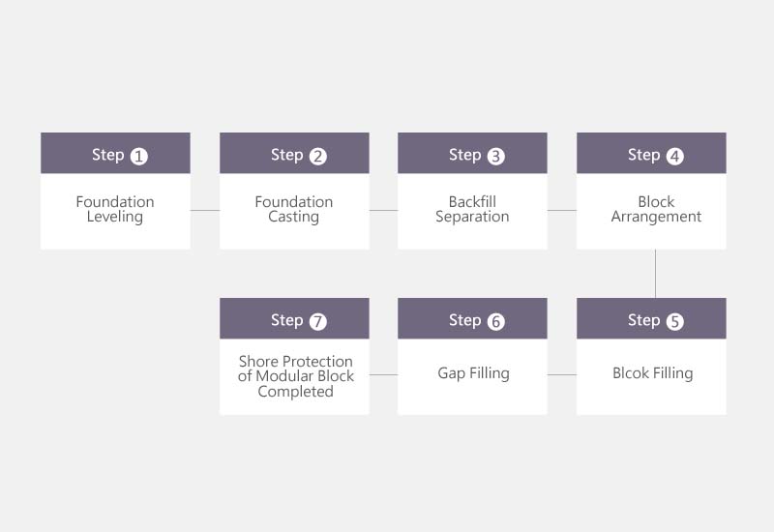The height and width of the screenshot is (532, 774).
Task: Click the Step 6 header text
Action: (477, 321)
